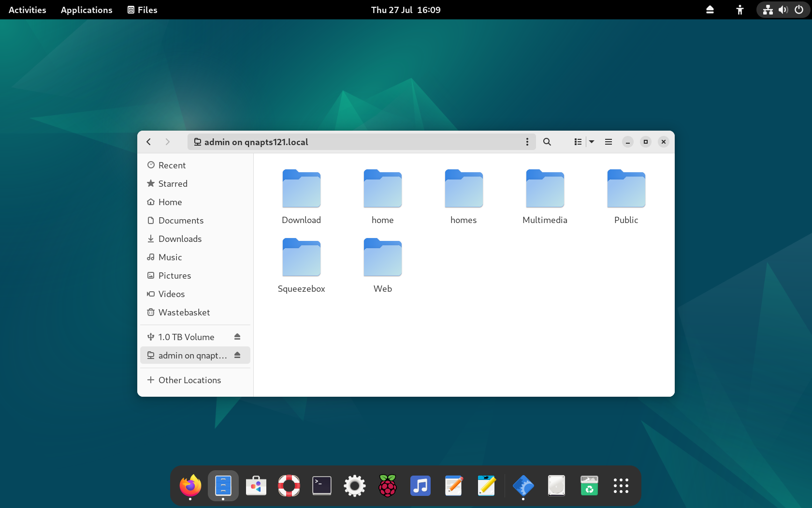Open the blue gear diamond app in dock
This screenshot has height=508, width=812.
(523, 486)
